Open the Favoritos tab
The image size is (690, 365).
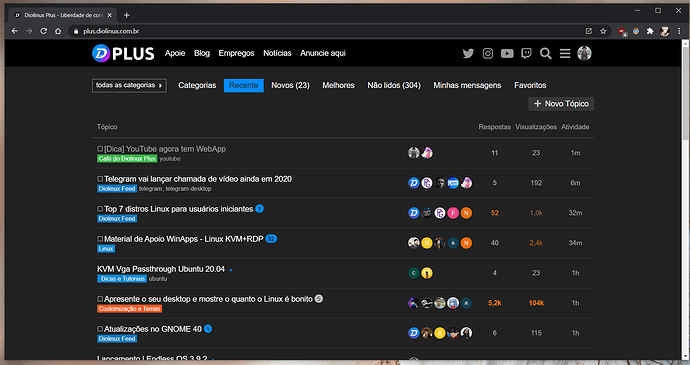(x=530, y=85)
